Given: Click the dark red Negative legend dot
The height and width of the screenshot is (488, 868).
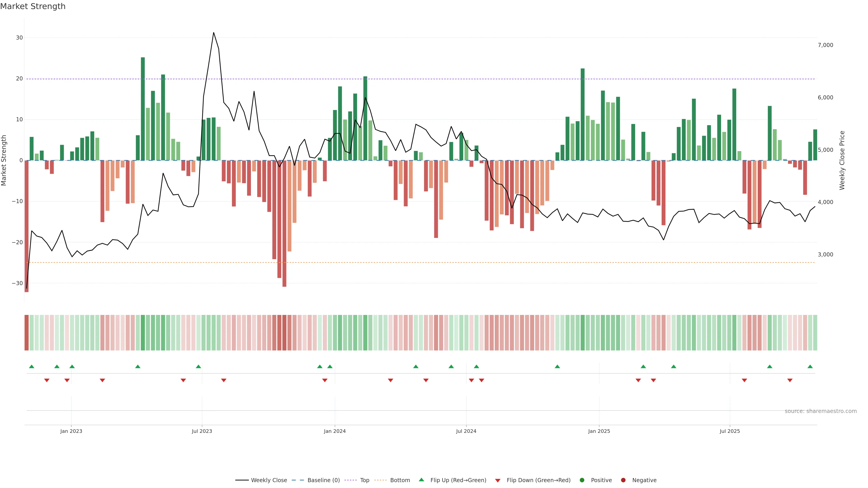Looking at the screenshot, I should [623, 480].
